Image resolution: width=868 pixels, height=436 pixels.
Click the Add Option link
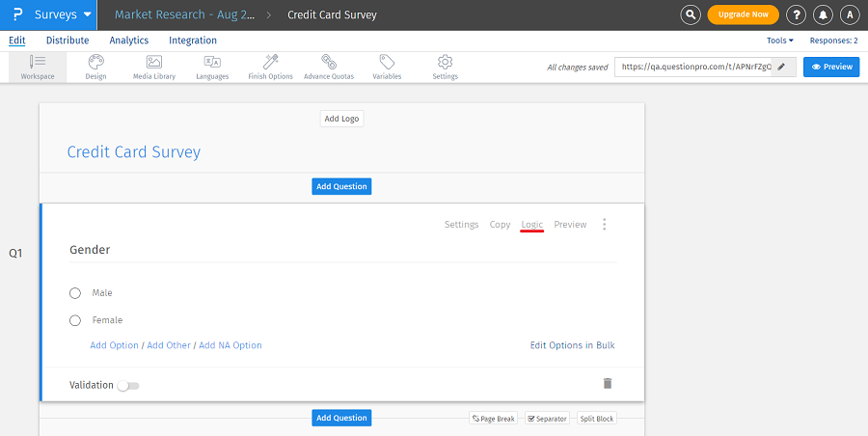[115, 345]
